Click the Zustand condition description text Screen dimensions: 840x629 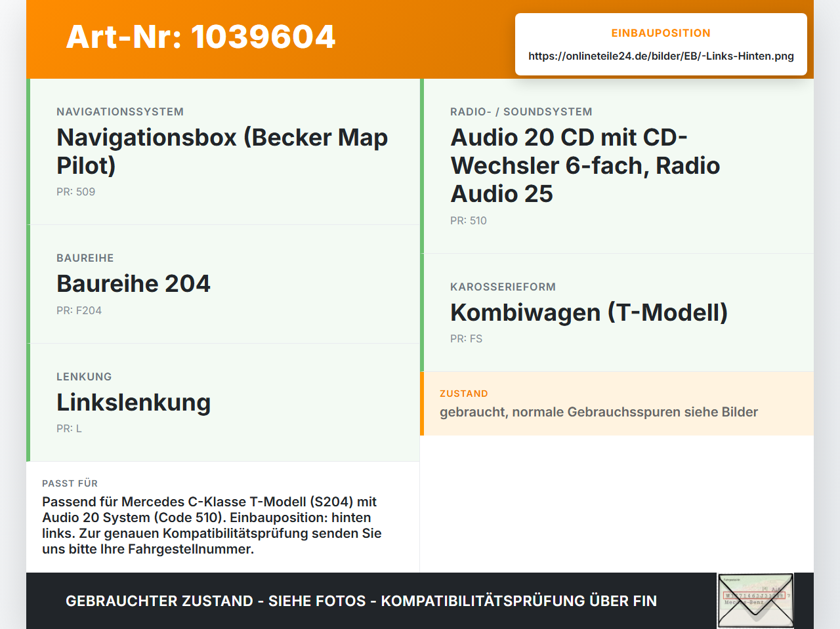[599, 412]
